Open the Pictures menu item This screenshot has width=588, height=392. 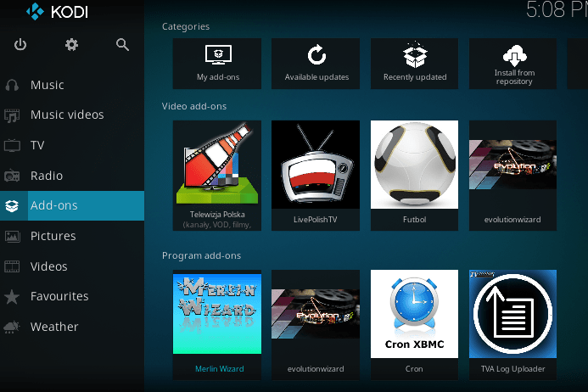72,236
